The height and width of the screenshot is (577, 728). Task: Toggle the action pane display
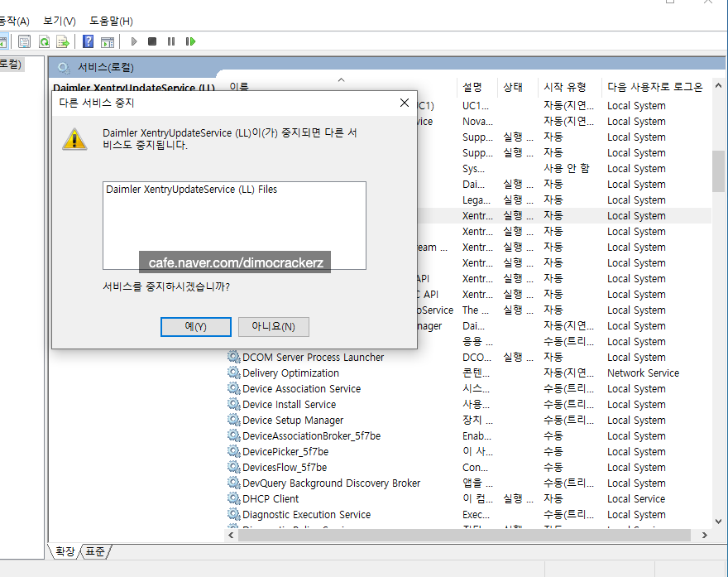[108, 41]
